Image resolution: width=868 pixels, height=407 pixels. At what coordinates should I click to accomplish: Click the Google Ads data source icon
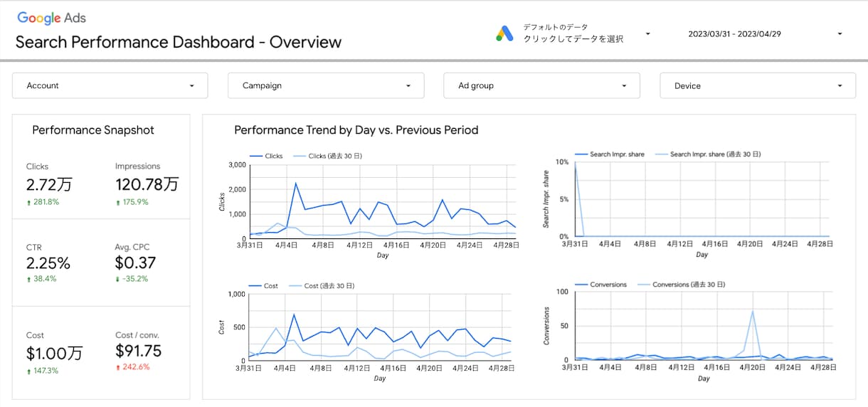point(504,33)
